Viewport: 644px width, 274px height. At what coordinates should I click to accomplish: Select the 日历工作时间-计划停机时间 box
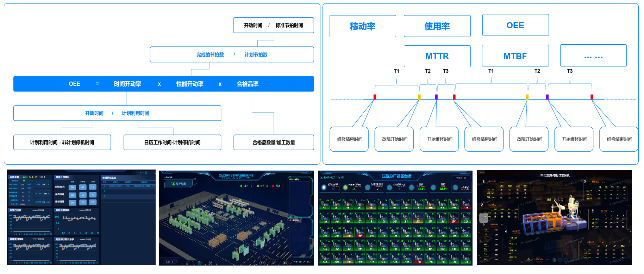coord(172,142)
